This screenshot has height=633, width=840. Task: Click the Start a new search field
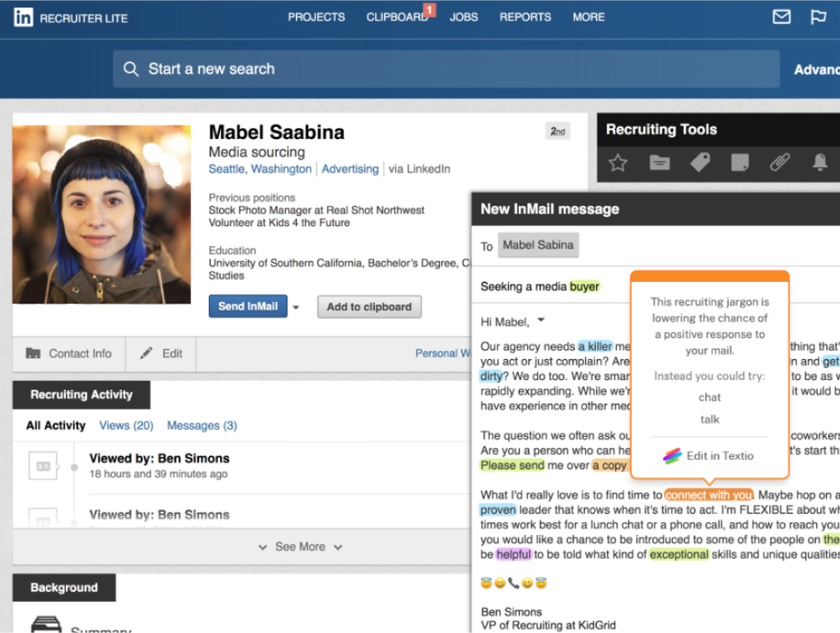[x=447, y=69]
